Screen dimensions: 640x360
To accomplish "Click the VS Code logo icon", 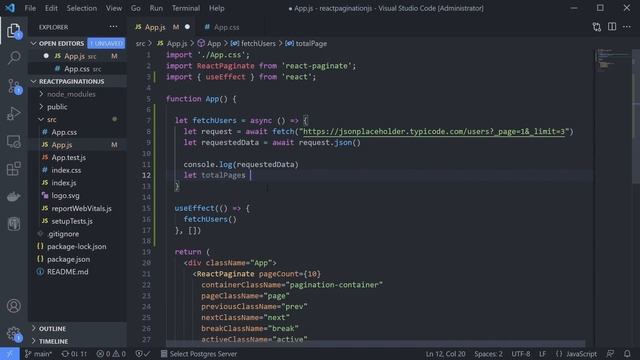I will click(10, 8).
